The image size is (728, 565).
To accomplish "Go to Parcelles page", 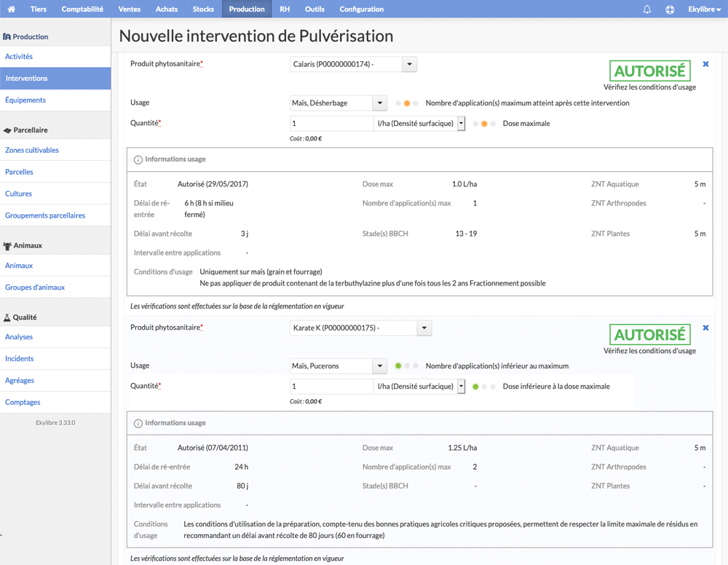I will click(19, 172).
